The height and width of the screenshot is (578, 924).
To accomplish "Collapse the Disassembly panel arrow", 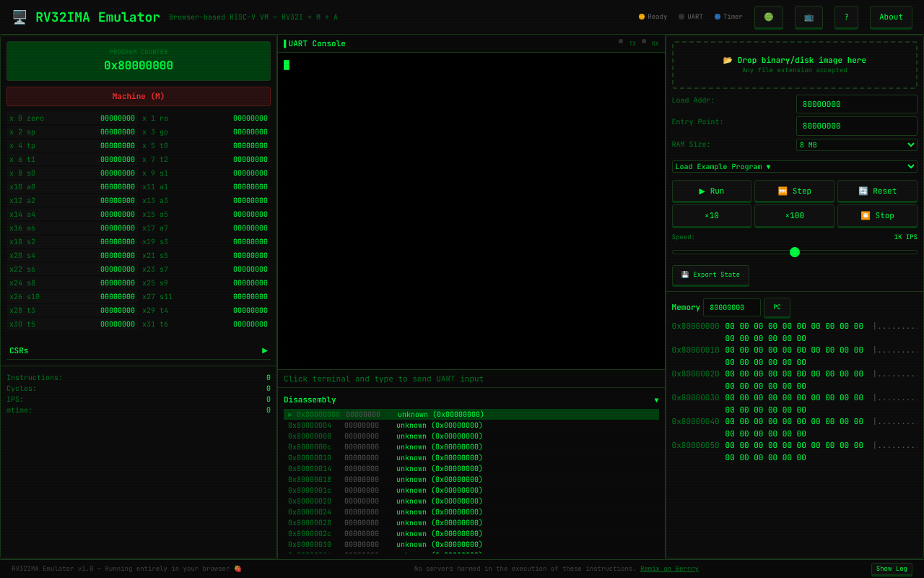I will tap(656, 400).
